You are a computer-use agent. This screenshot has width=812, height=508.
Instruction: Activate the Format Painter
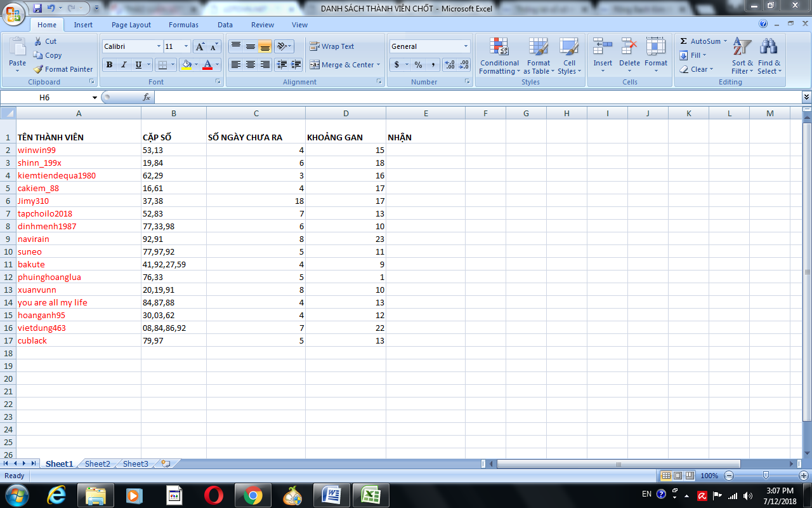click(x=63, y=69)
